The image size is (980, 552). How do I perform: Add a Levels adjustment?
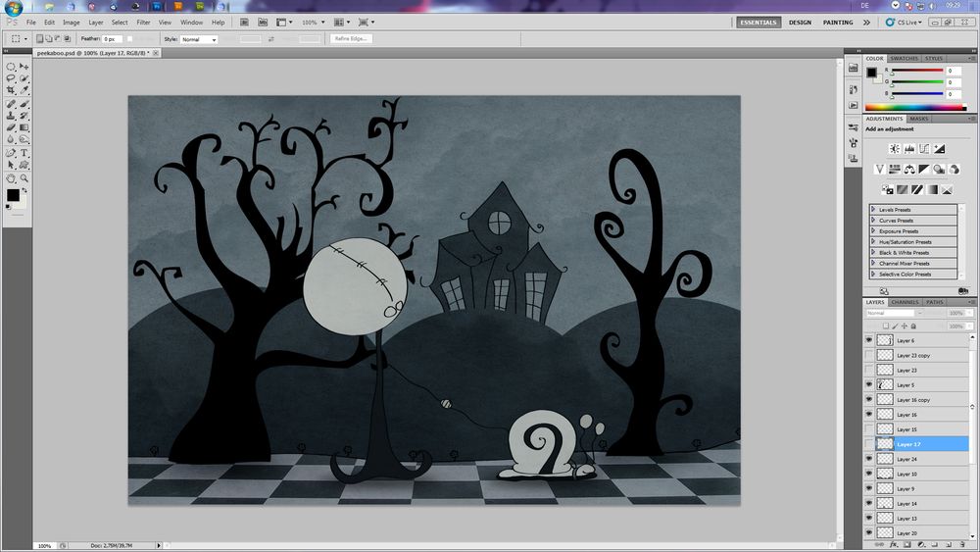tap(909, 149)
